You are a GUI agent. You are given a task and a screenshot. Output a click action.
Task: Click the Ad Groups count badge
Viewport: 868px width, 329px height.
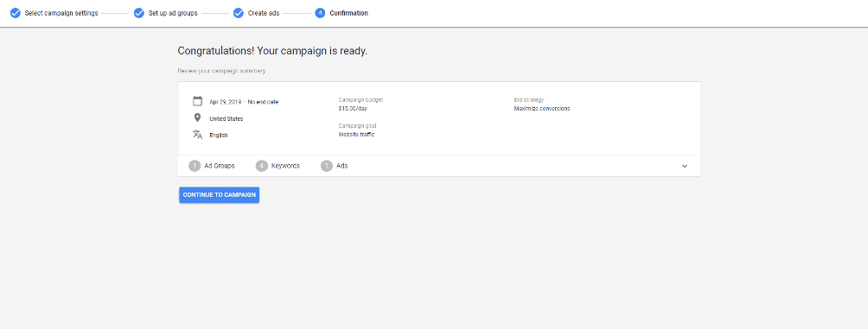coord(195,166)
